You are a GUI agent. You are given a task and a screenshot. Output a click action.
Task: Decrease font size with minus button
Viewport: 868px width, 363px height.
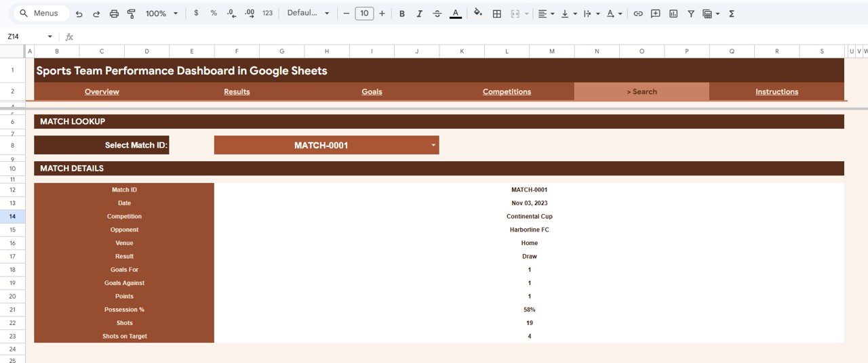tap(347, 14)
